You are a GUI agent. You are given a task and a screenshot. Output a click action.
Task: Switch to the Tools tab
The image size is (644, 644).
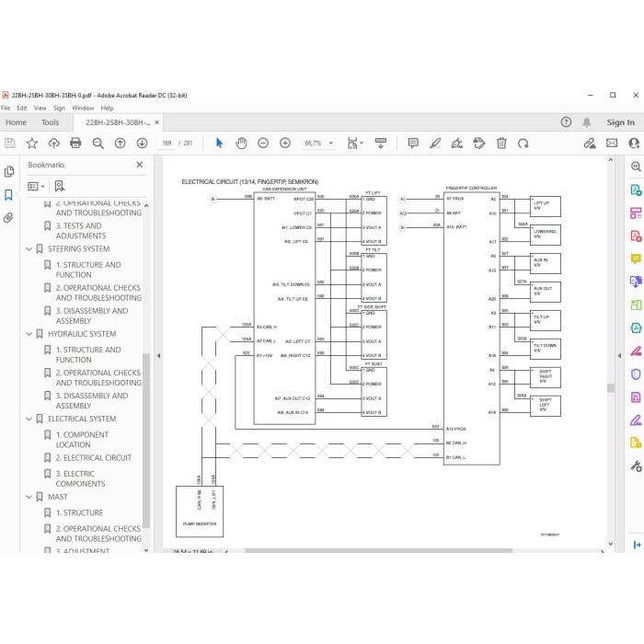pyautogui.click(x=50, y=122)
